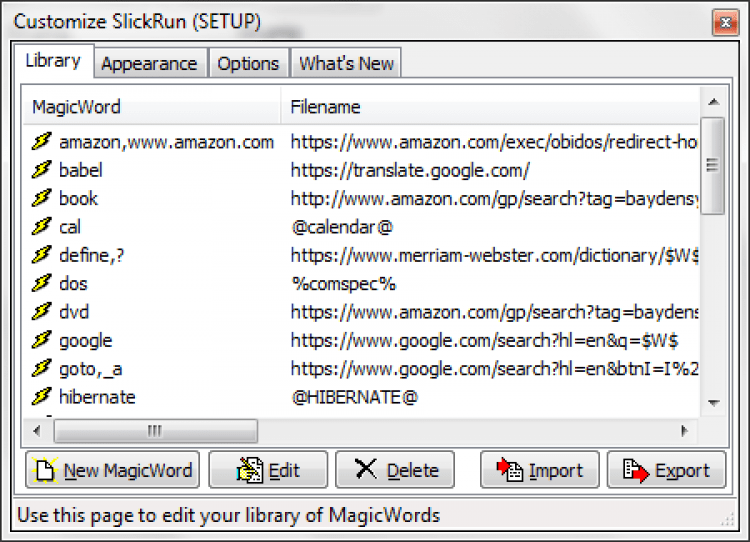The image size is (750, 542).
Task: Create a New MagicWord
Action: [x=112, y=470]
